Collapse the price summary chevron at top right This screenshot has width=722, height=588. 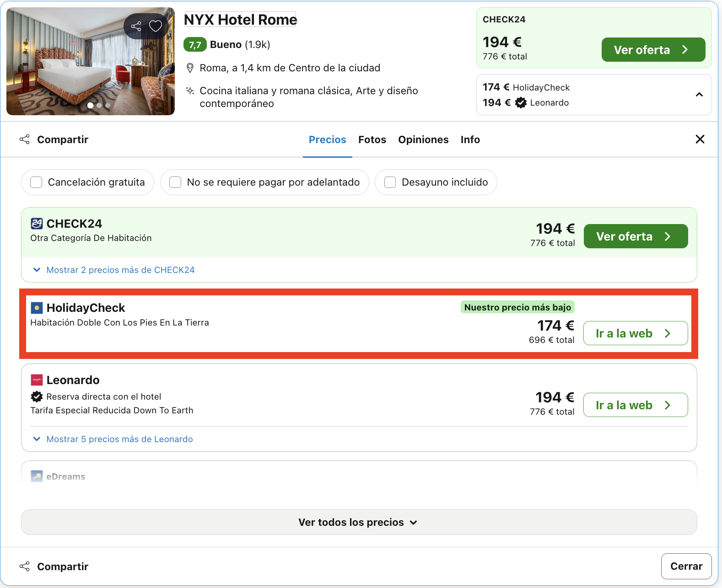coord(699,95)
